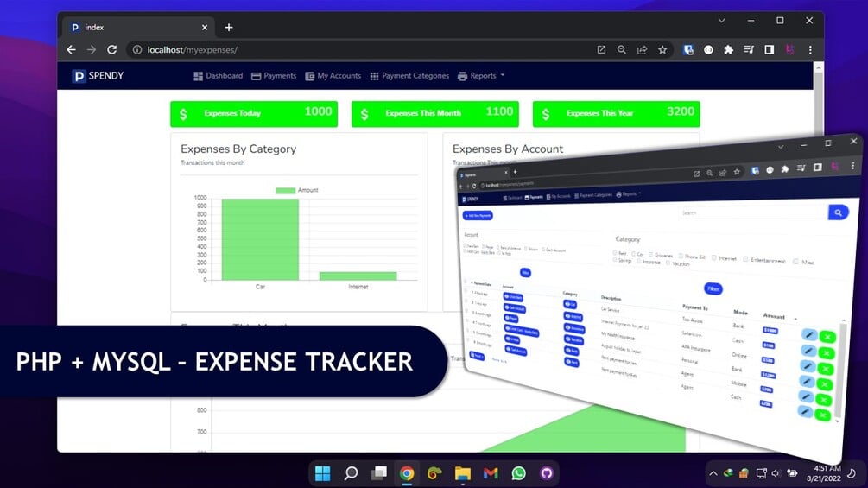Open the tab search chevron in title bar

[721, 21]
